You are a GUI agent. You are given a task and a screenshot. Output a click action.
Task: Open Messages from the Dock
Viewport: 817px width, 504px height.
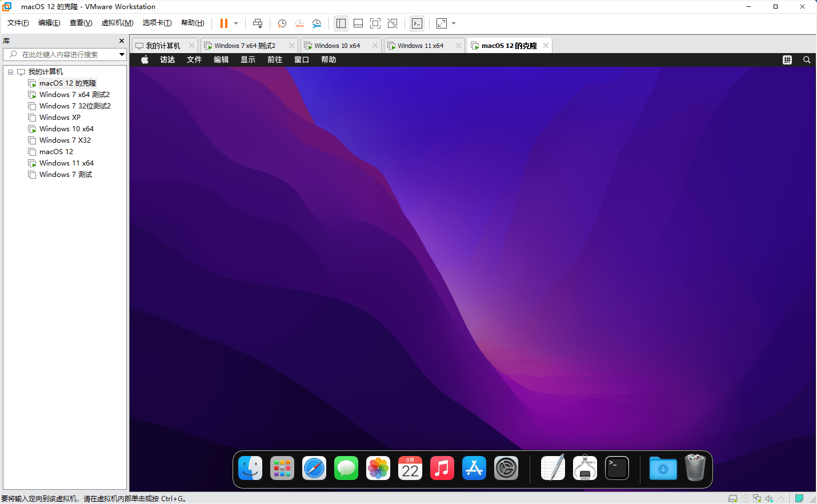(346, 469)
